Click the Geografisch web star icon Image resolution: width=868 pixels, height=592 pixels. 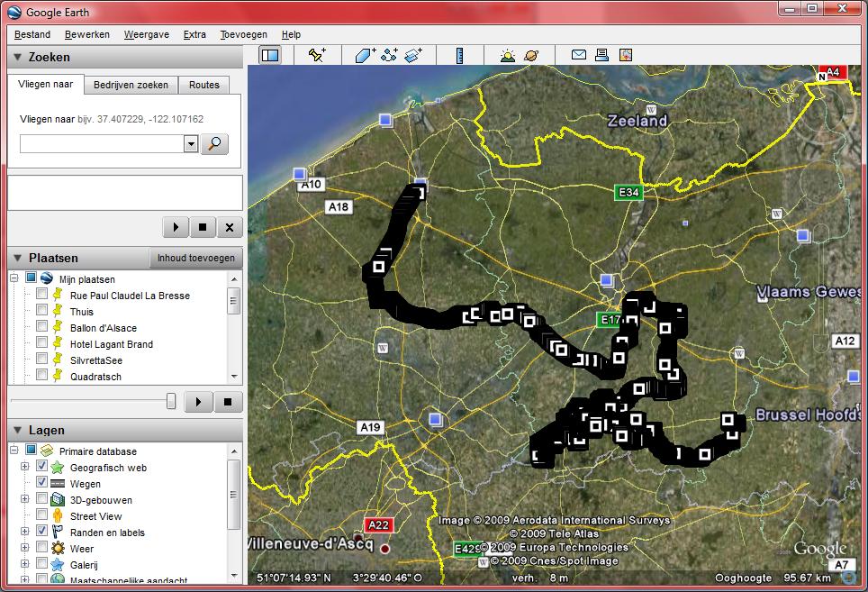(x=58, y=468)
